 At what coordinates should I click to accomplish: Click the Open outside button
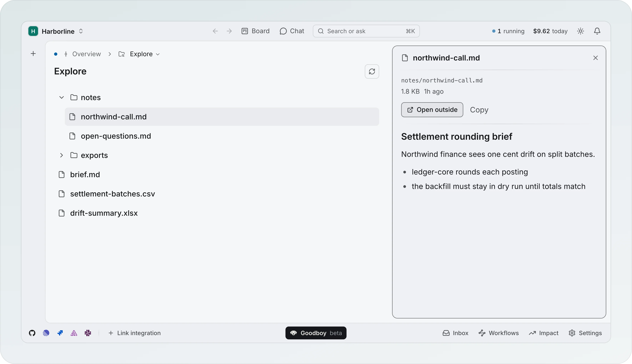pyautogui.click(x=432, y=110)
